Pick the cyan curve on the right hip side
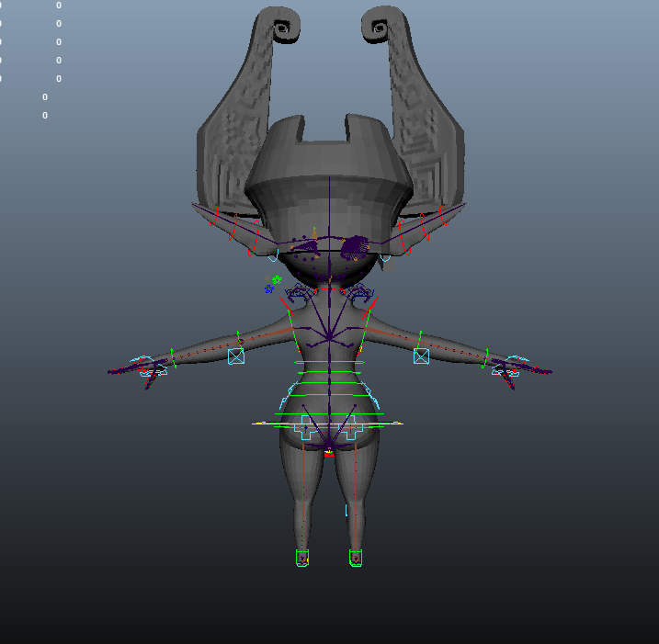Screen dimensions: 659x644 click(371, 397)
